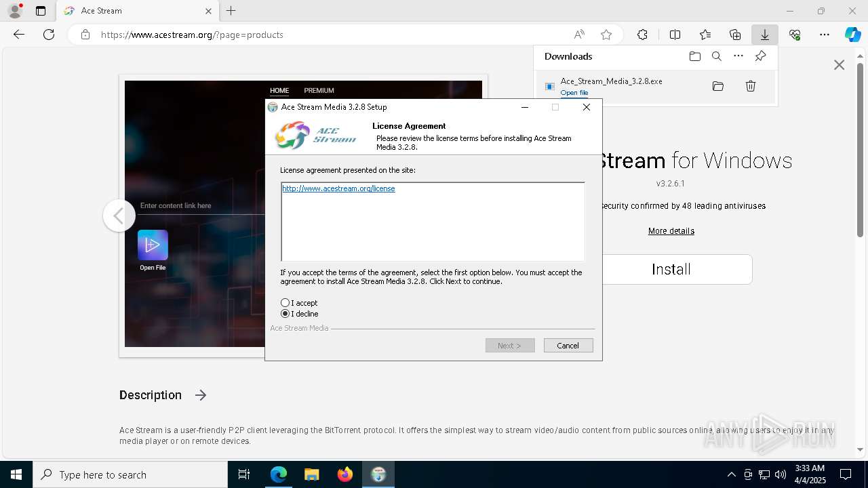Close the webpage overlay with X
This screenshot has width=868, height=488.
(x=840, y=65)
